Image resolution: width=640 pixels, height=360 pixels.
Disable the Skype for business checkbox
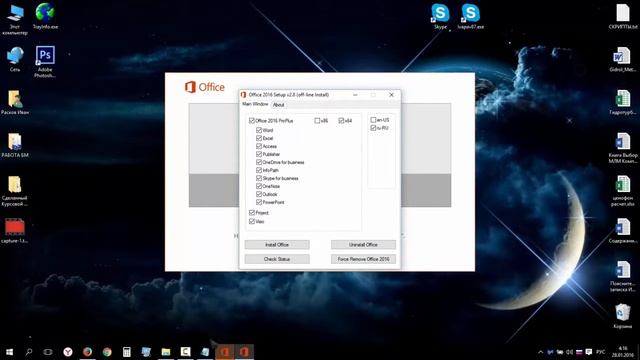point(259,178)
